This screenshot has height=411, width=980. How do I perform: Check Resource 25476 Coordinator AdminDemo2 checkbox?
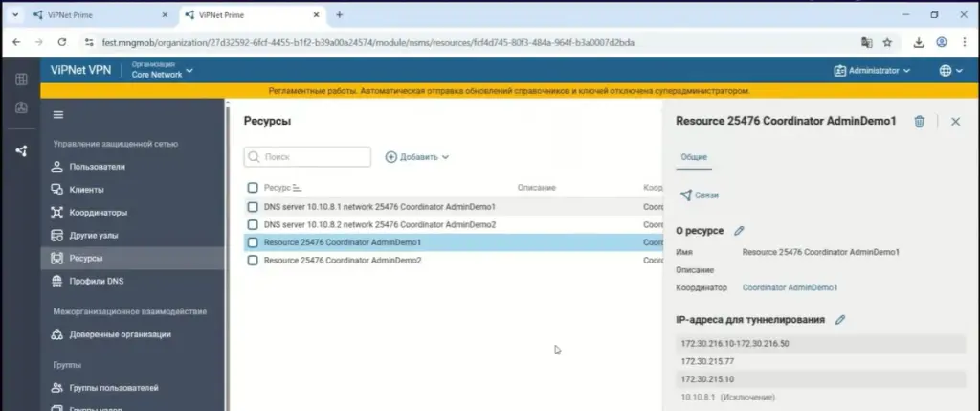[x=253, y=261]
